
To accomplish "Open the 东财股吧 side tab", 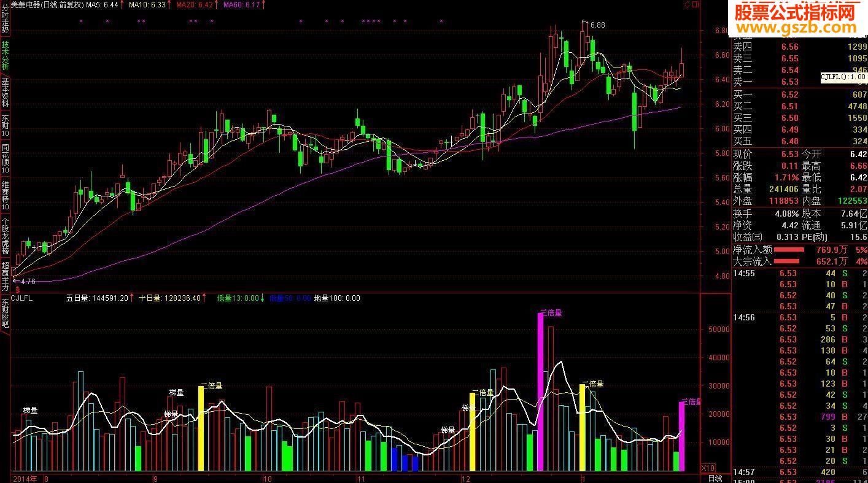I will (5, 313).
